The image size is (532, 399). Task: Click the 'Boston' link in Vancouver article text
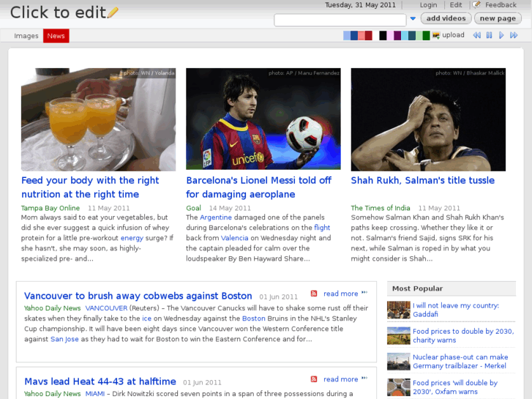click(x=253, y=318)
